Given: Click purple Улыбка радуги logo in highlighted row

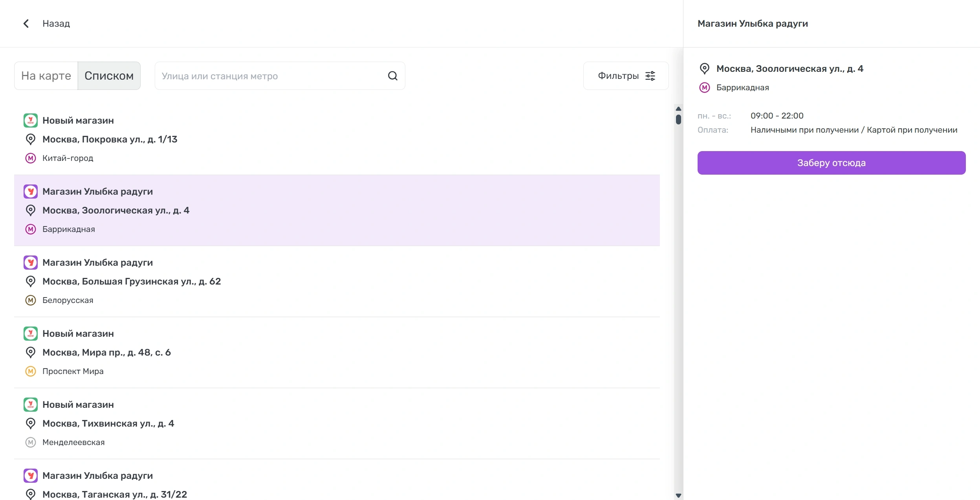Looking at the screenshot, I should point(31,192).
